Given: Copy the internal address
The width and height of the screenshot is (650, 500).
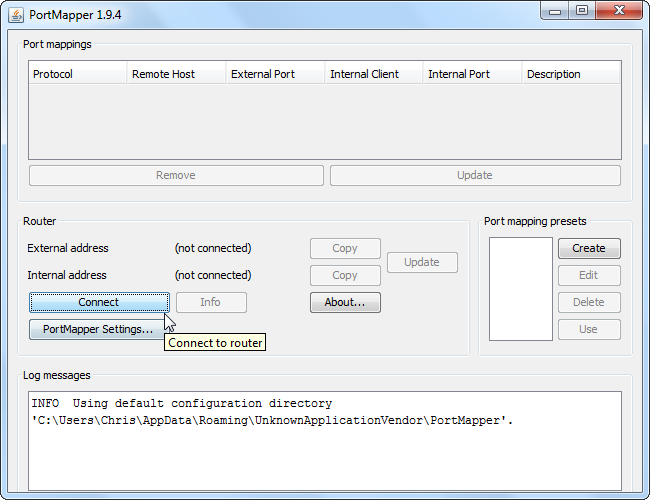Looking at the screenshot, I should point(345,275).
